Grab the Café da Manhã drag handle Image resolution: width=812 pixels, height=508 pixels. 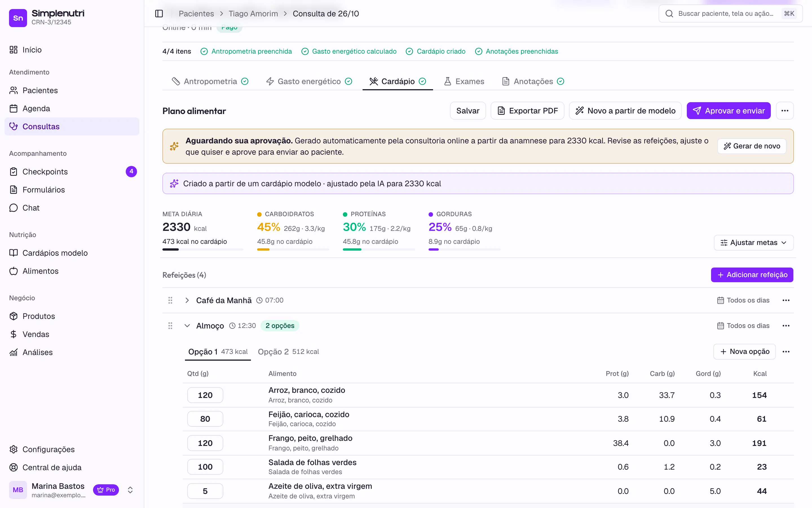coord(170,300)
